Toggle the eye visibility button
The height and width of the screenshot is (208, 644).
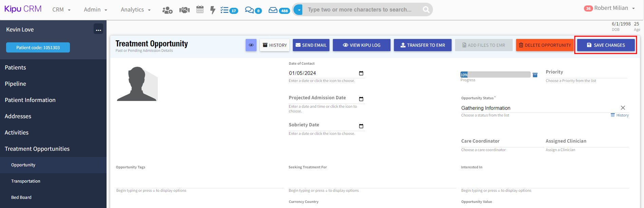click(x=251, y=45)
